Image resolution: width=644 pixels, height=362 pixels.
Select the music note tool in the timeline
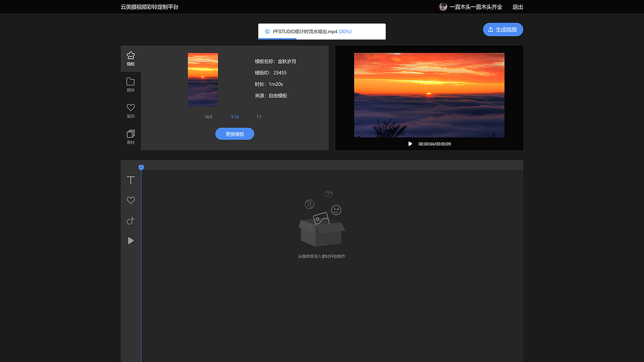(131, 220)
